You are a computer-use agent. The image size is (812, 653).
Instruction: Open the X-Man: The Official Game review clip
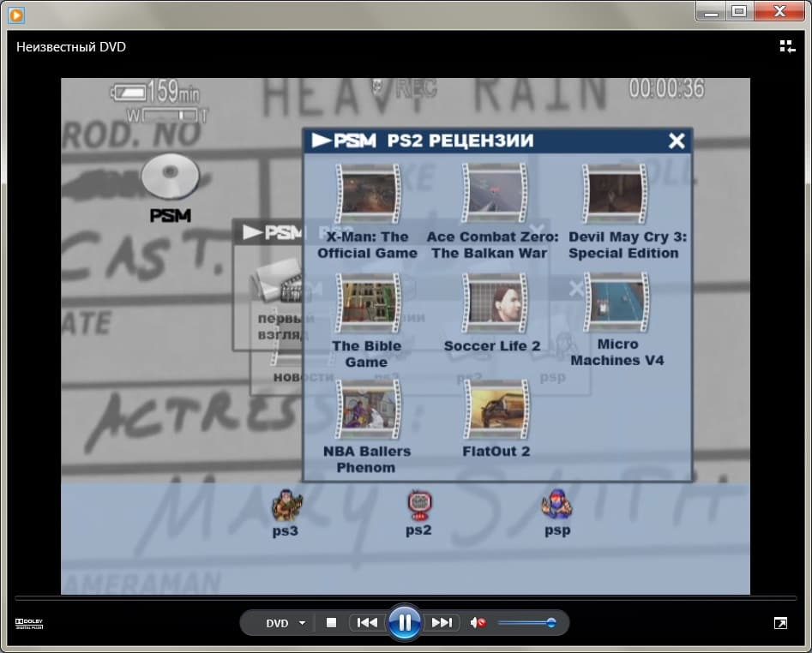tap(368, 194)
